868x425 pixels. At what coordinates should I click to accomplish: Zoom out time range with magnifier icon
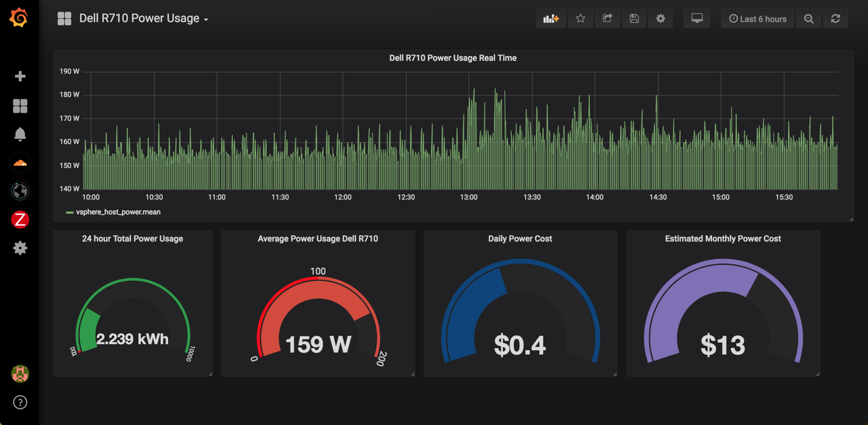(809, 19)
